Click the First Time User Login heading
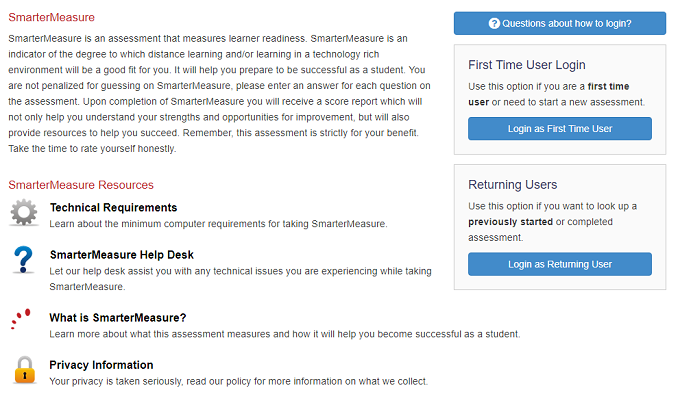This screenshot has height=403, width=680. point(526,65)
